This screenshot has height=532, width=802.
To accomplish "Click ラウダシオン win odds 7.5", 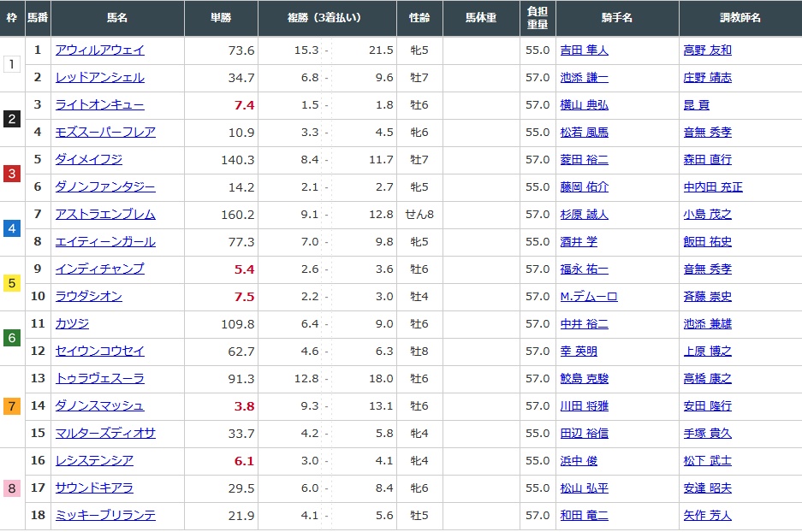I will pos(244,297).
